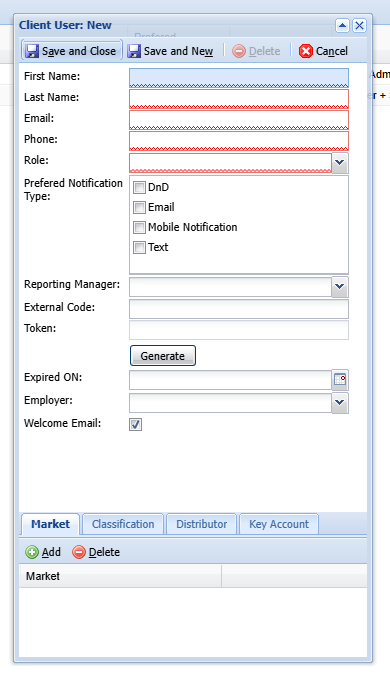
Task: Click the Token field
Action: pyautogui.click(x=239, y=330)
